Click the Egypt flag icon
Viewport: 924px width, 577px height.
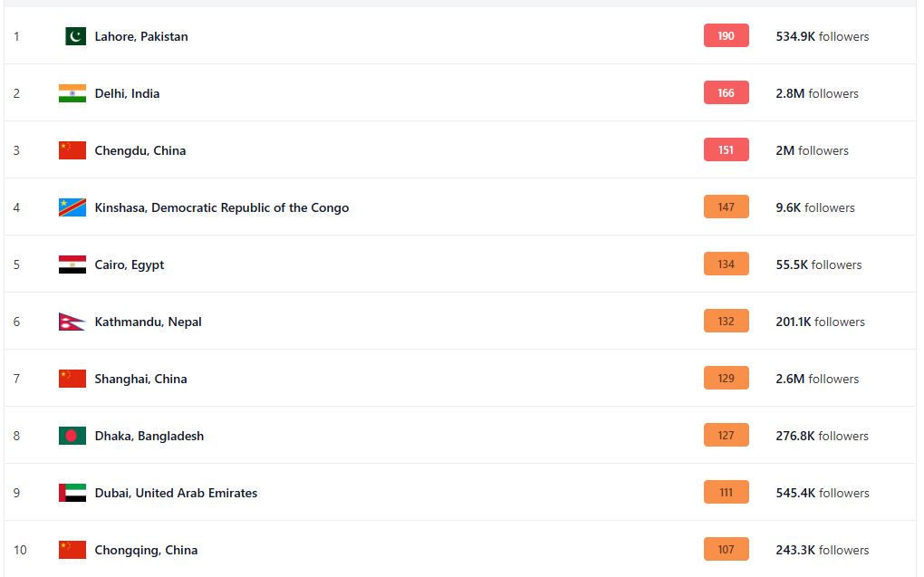tap(72, 264)
